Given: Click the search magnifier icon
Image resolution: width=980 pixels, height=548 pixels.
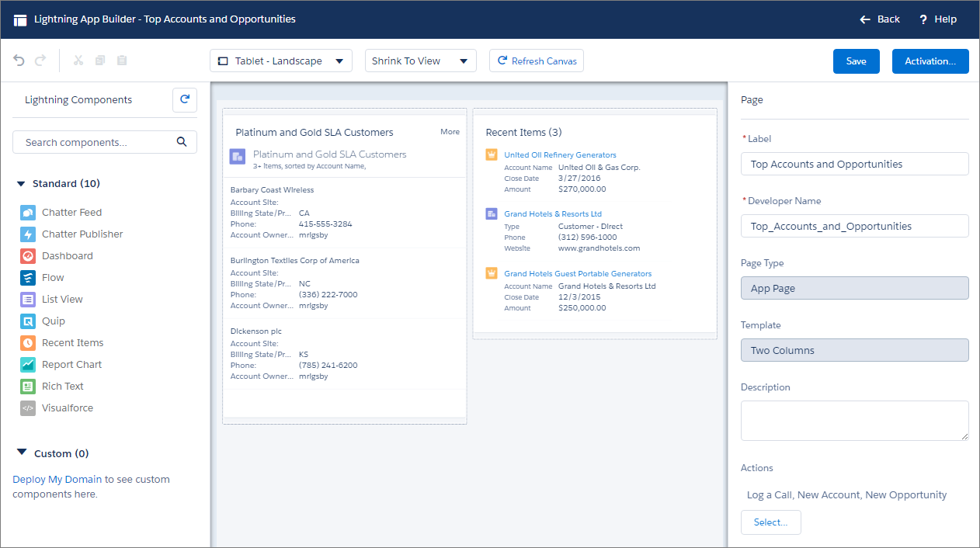Looking at the screenshot, I should [182, 142].
